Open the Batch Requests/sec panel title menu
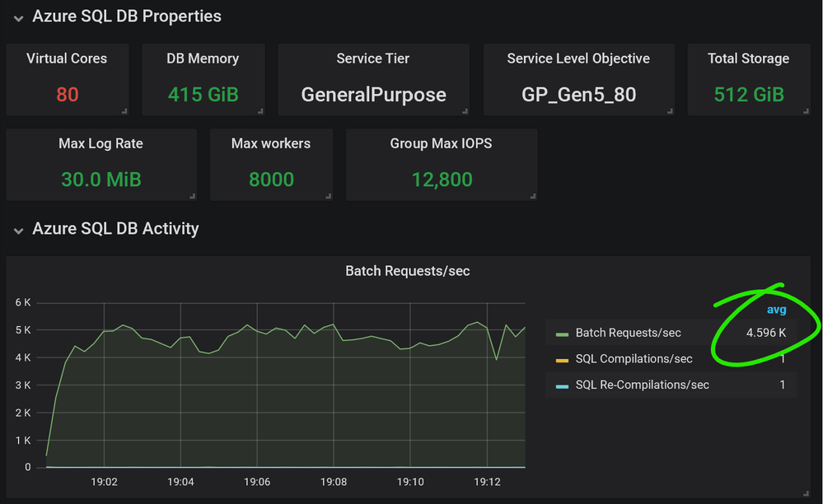 click(407, 271)
